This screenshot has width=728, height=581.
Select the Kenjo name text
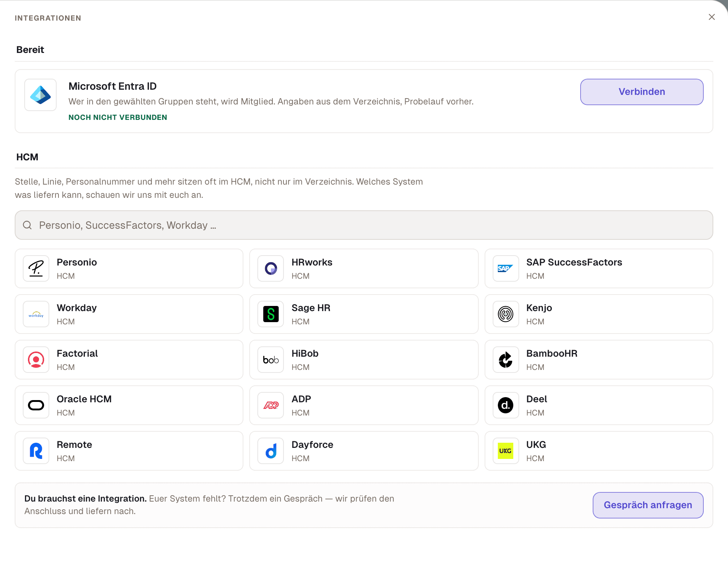coord(539,308)
